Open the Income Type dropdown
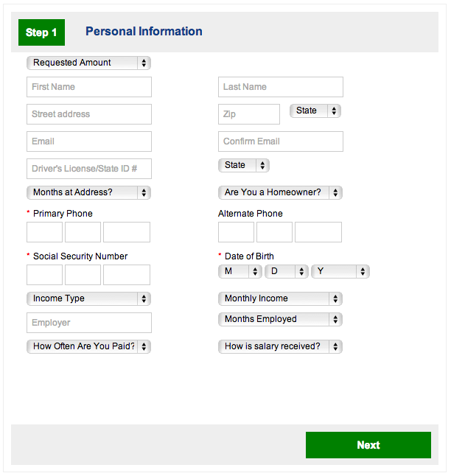451x476 pixels. 88,299
